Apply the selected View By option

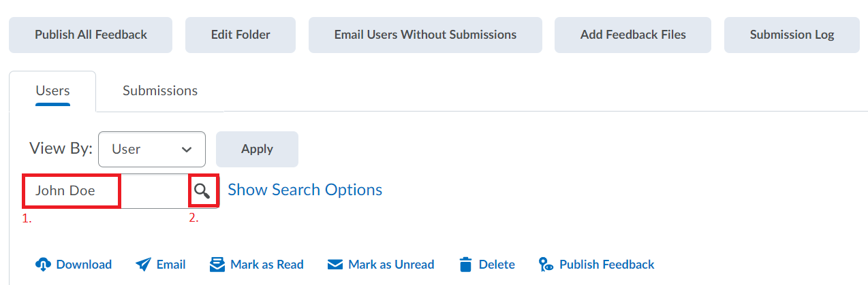coord(257,149)
